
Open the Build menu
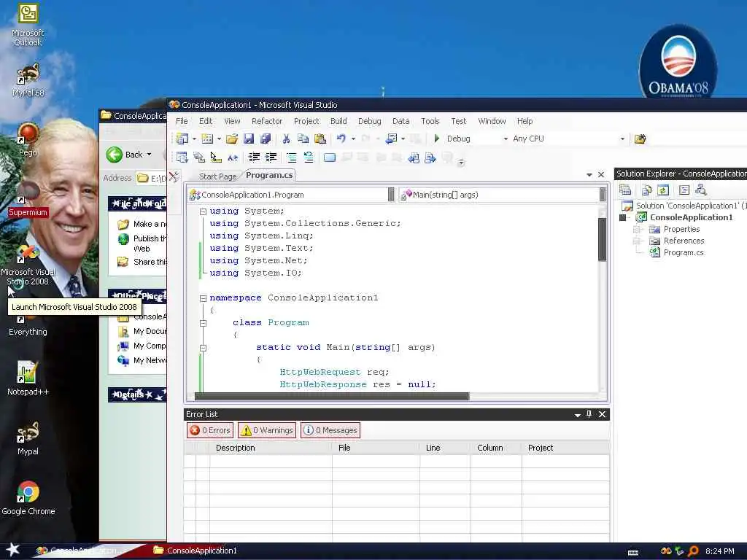tap(338, 121)
